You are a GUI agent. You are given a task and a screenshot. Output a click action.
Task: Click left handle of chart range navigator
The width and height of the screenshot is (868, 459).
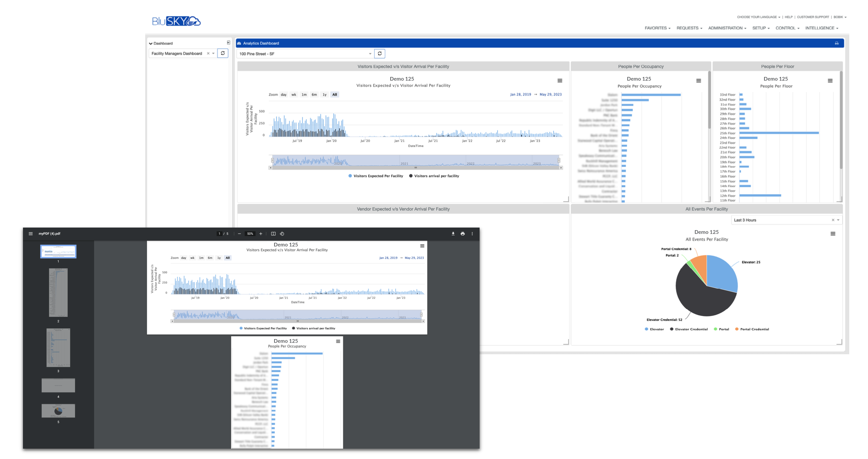[x=272, y=160]
